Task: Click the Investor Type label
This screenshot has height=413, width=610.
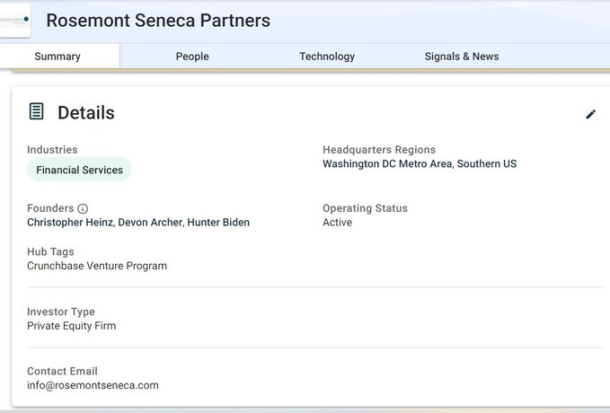Action: tap(61, 312)
